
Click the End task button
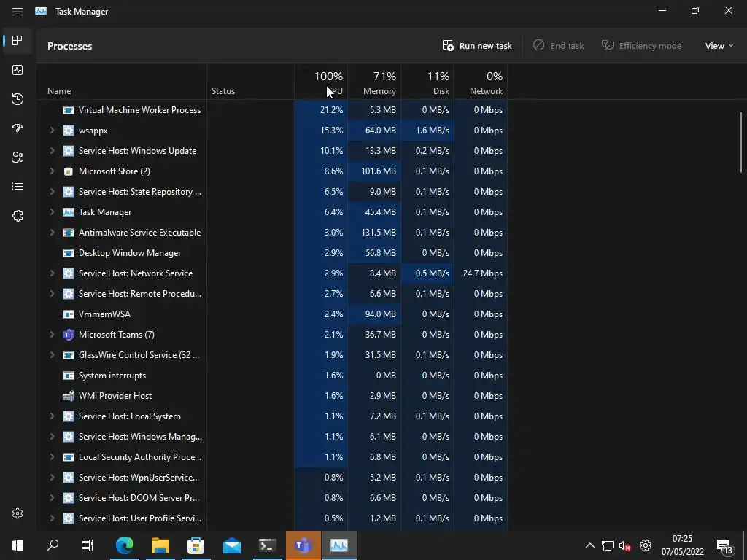tap(558, 46)
